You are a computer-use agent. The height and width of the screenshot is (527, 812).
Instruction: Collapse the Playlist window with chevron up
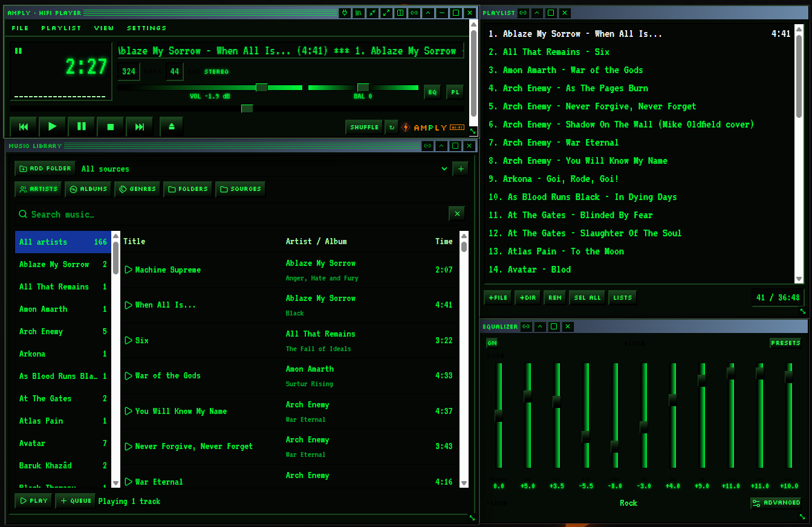pos(537,13)
